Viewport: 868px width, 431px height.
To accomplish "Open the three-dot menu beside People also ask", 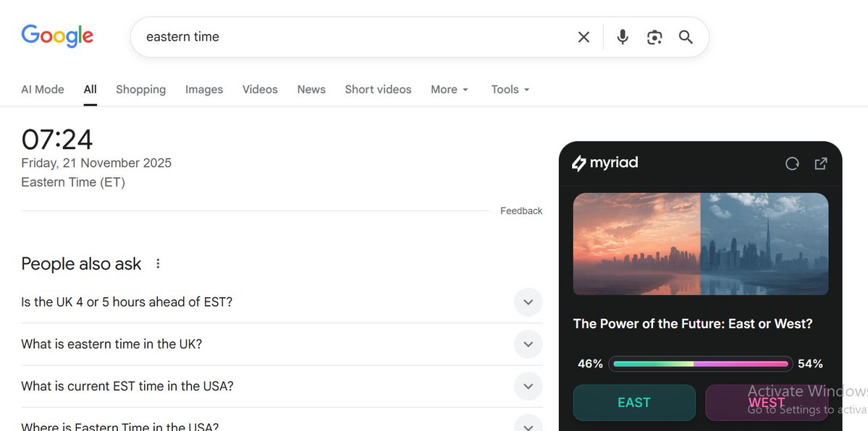I will [x=158, y=263].
